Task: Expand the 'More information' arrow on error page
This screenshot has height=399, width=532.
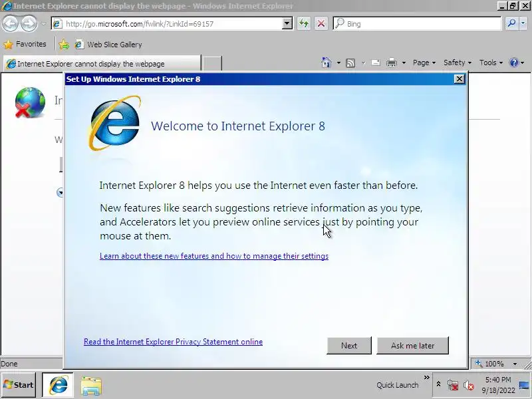Action: point(60,193)
